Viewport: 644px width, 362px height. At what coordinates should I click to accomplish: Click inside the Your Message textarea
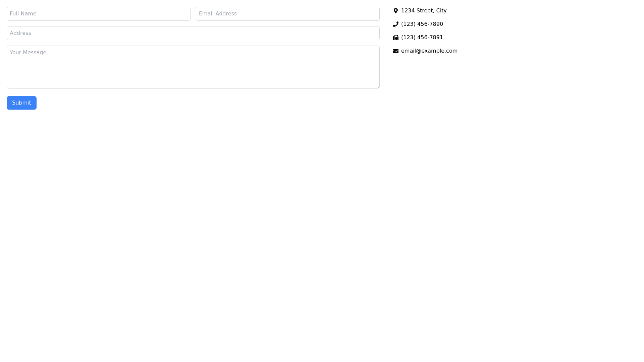pyautogui.click(x=193, y=67)
